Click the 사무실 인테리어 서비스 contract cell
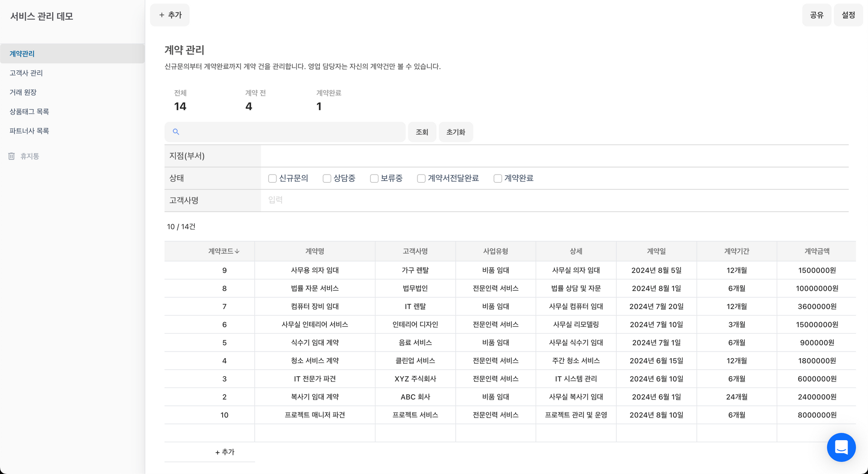 [x=315, y=325]
